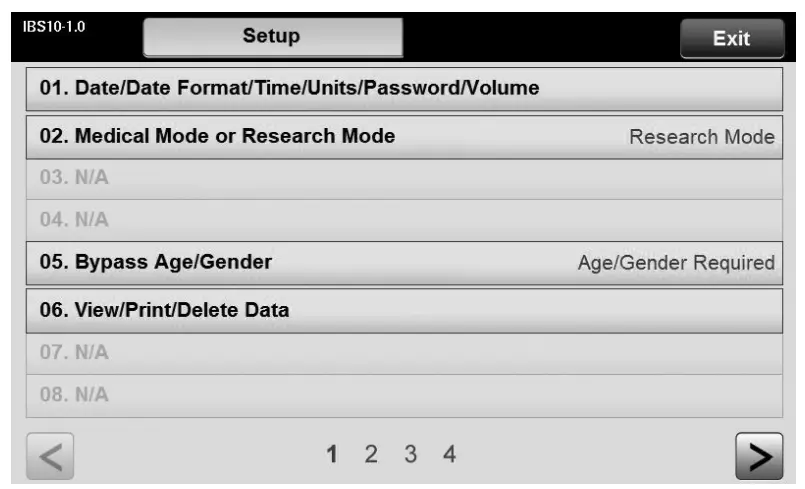Toggle the Research Mode value
Viewport: 805px width, 489px height.
pos(701,137)
